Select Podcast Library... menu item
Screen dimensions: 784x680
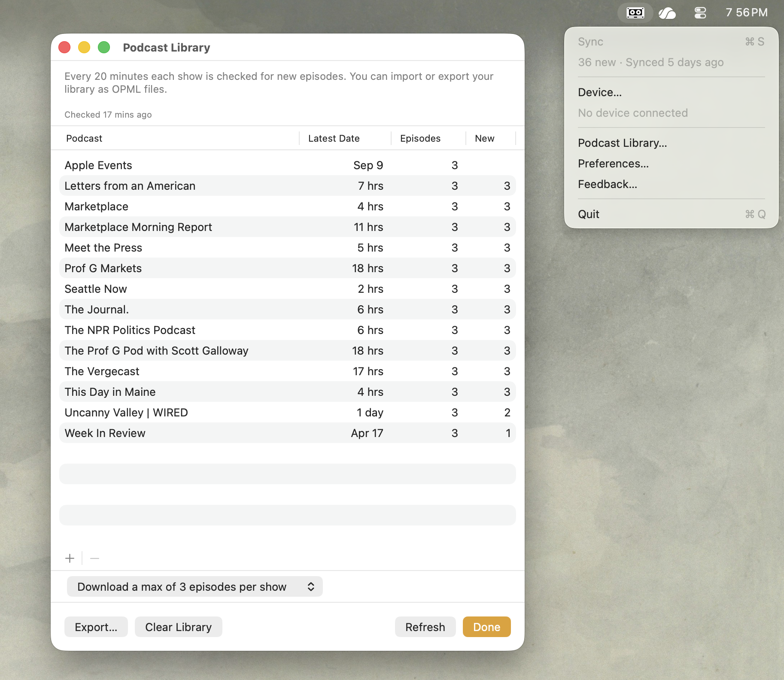pos(623,143)
